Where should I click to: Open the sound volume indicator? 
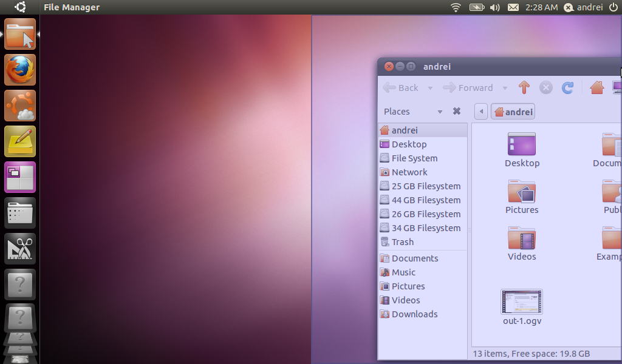494,7
